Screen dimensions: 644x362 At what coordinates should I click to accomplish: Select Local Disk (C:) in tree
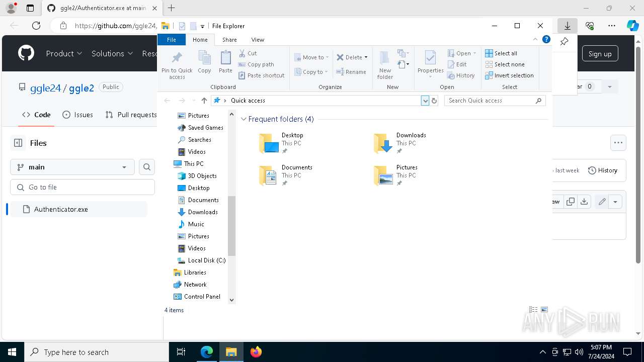point(201,260)
